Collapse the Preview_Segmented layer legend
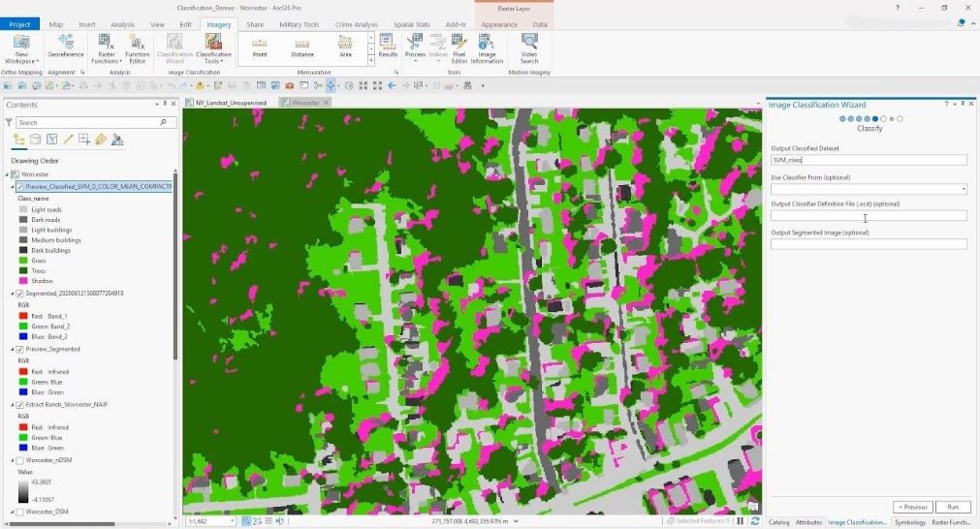The height and width of the screenshot is (529, 980). coord(13,349)
